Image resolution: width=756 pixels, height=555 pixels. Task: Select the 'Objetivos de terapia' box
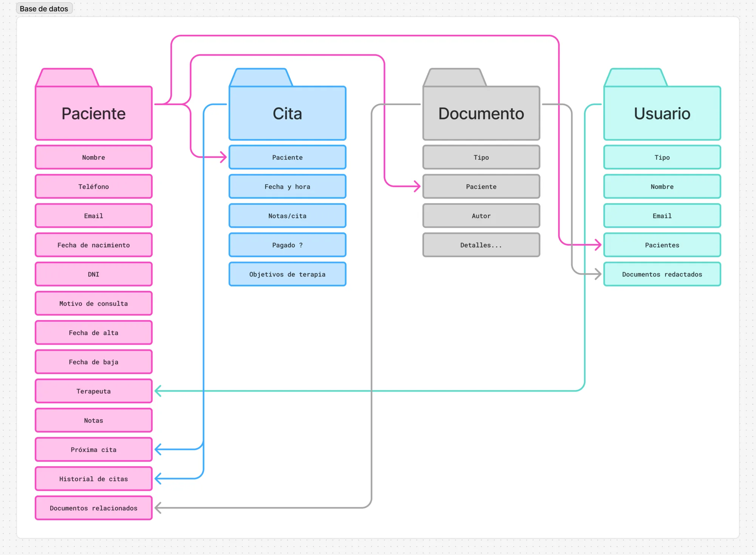click(x=287, y=274)
